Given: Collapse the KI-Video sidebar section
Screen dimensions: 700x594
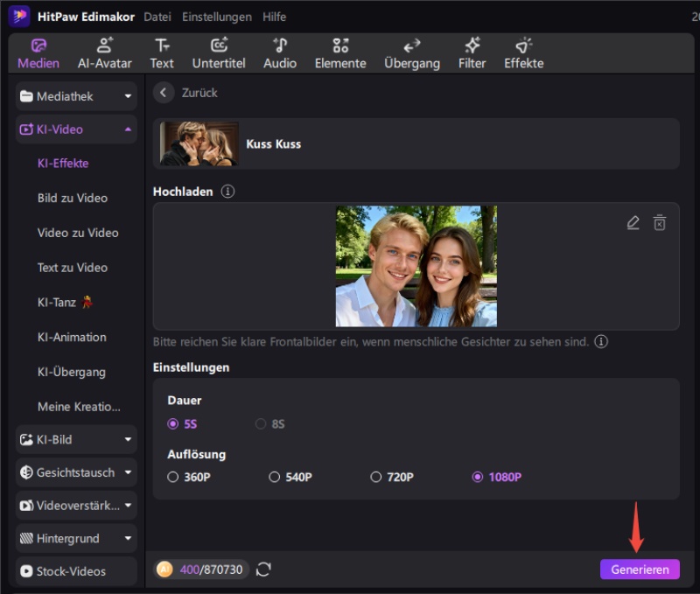Looking at the screenshot, I should click(76, 129).
